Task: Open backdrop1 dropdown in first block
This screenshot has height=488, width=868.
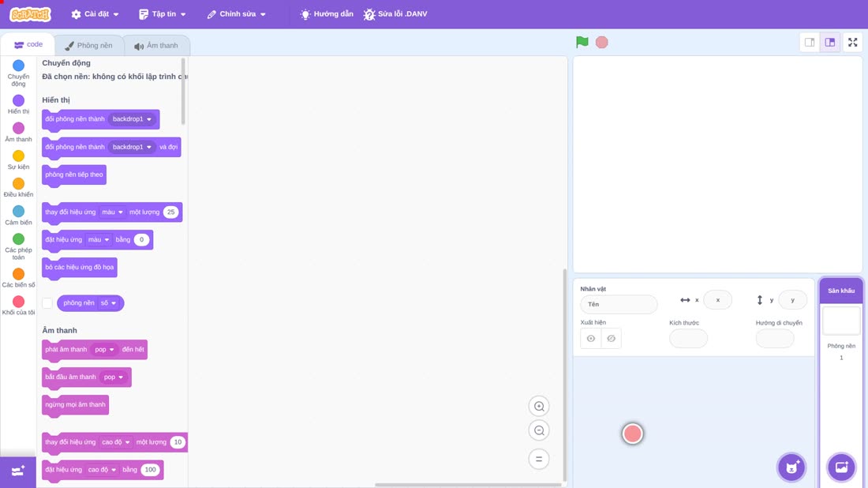Action: tap(132, 119)
